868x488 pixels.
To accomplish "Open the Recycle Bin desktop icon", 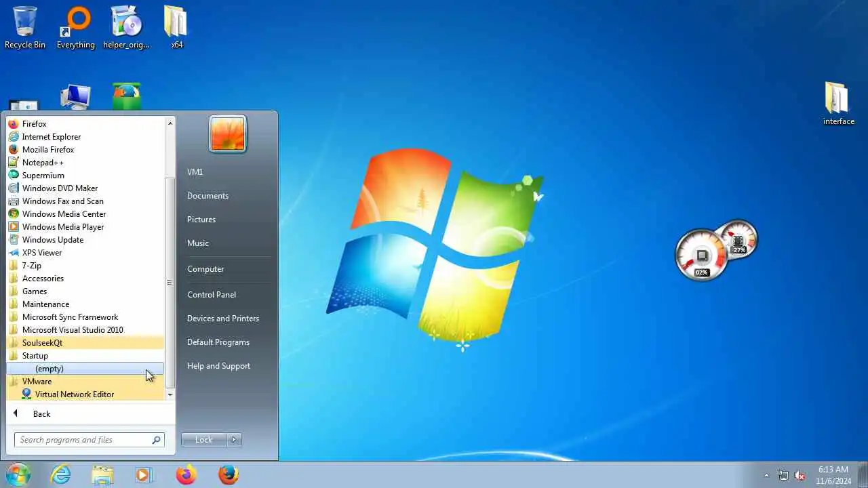I will (25, 27).
